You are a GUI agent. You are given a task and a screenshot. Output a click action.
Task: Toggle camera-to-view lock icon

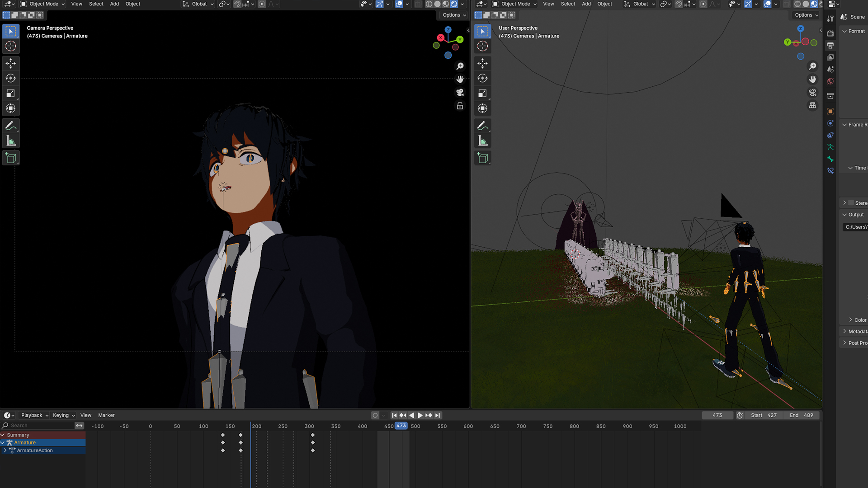[460, 106]
